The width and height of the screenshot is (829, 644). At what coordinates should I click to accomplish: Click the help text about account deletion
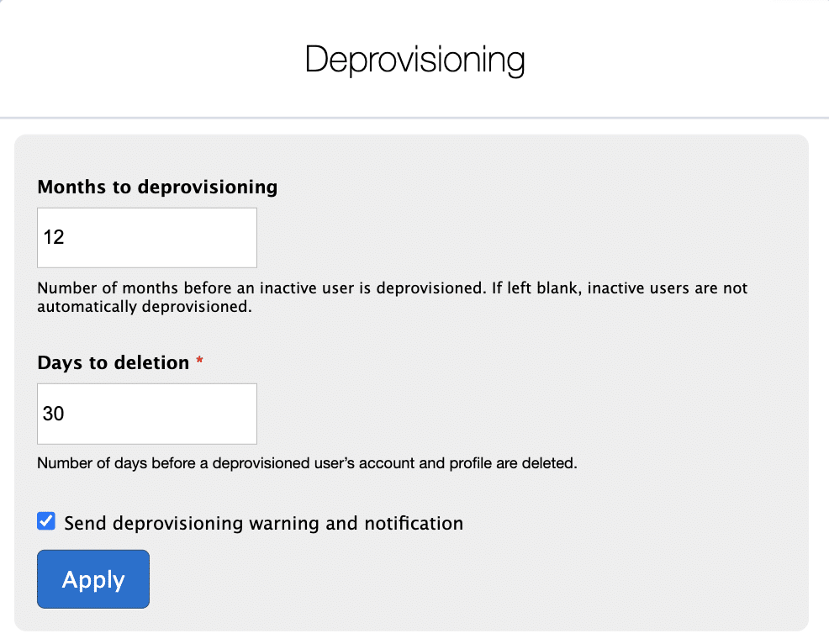pos(307,463)
